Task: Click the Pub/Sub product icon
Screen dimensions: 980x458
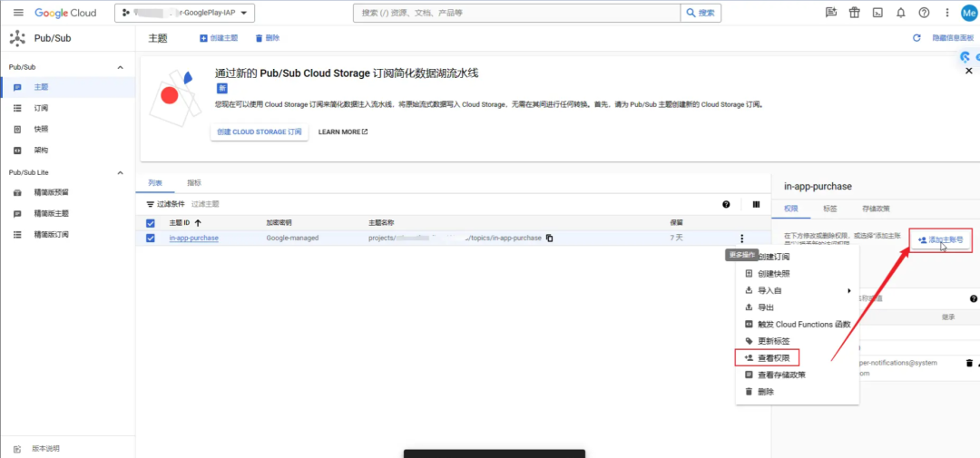Action: click(17, 38)
